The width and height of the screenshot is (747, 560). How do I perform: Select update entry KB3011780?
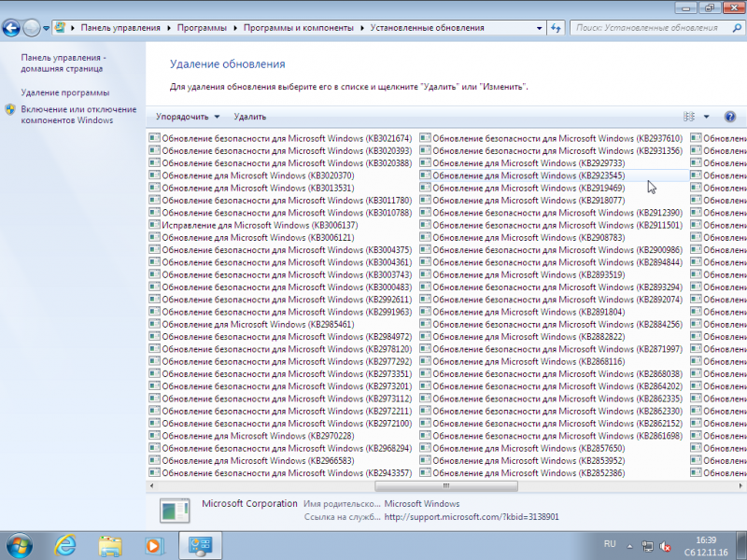coord(281,200)
